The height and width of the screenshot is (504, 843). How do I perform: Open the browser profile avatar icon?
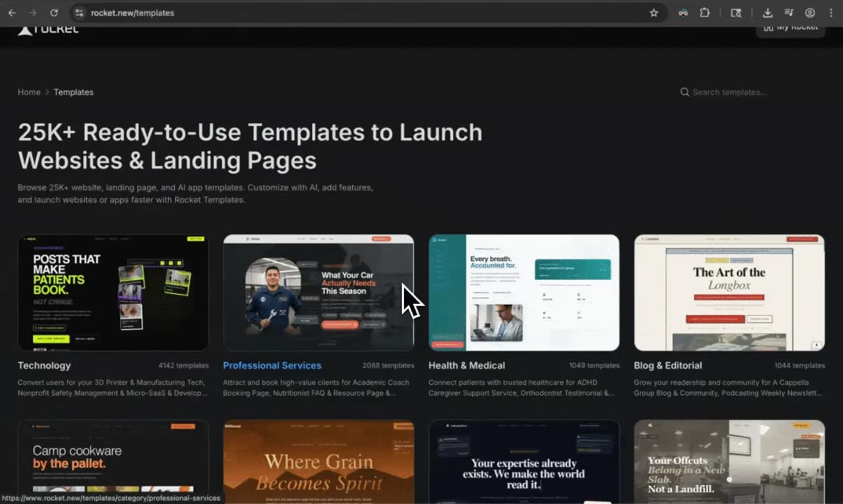pyautogui.click(x=810, y=13)
